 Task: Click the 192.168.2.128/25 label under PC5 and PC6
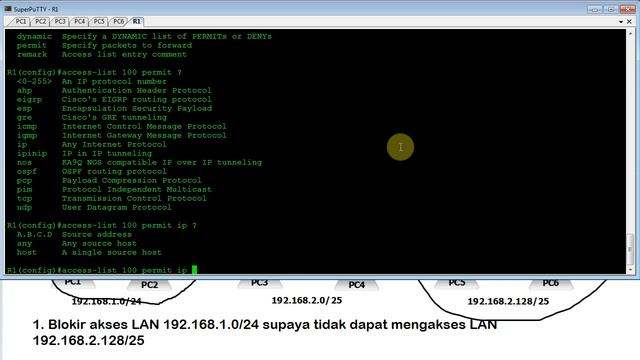pyautogui.click(x=508, y=301)
